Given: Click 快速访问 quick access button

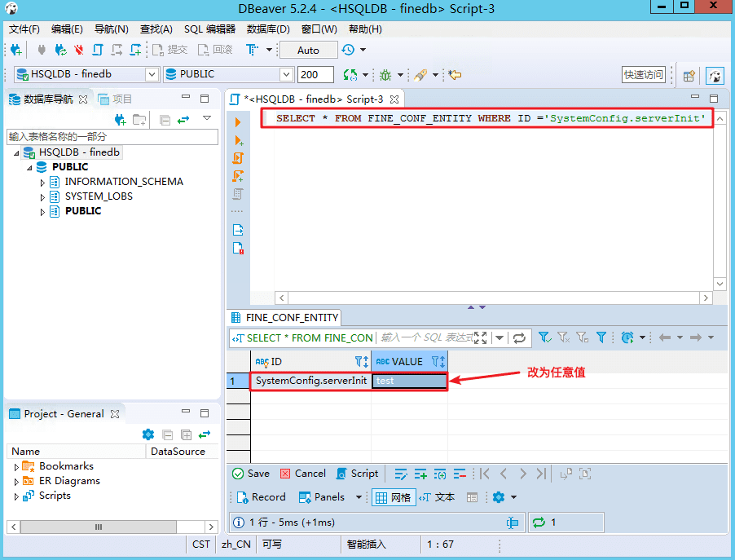Looking at the screenshot, I should pos(644,74).
